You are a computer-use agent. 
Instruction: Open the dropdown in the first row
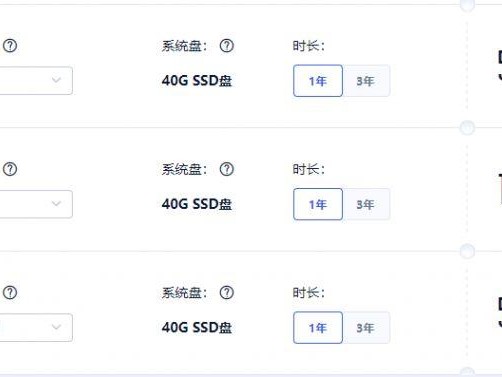pyautogui.click(x=36, y=80)
